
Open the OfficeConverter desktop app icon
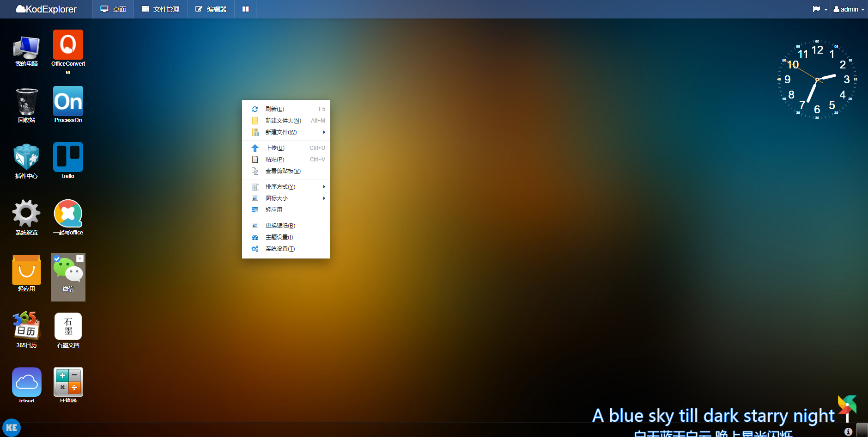tap(68, 45)
